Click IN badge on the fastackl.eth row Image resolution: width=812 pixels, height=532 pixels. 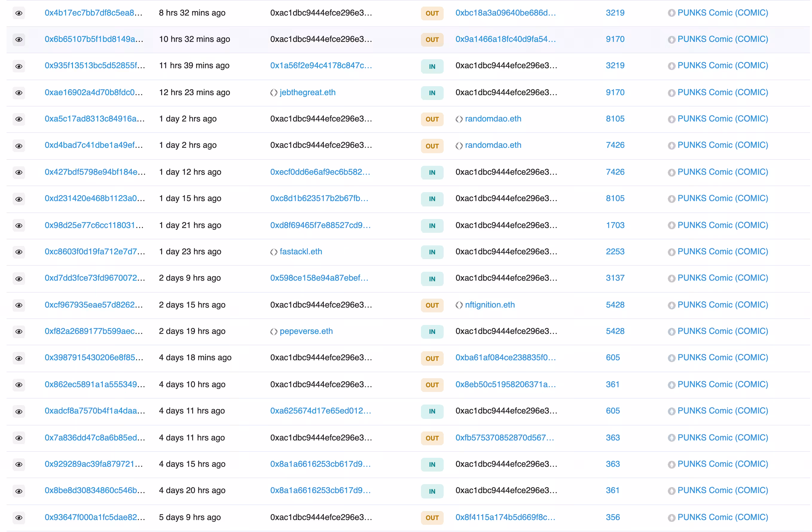pos(432,252)
